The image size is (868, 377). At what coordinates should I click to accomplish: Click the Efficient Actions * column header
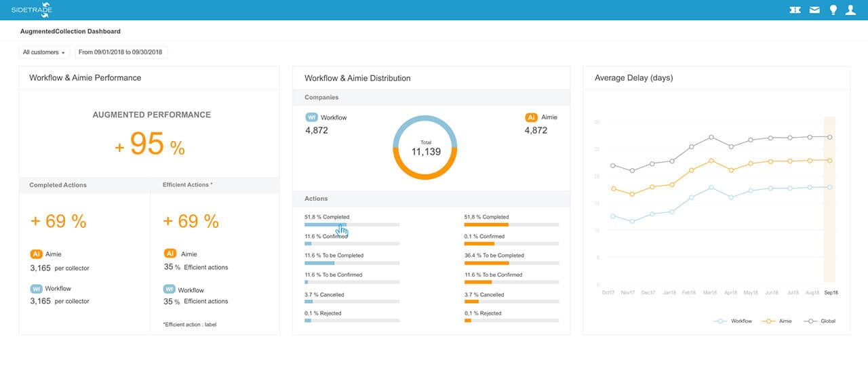pyautogui.click(x=188, y=184)
